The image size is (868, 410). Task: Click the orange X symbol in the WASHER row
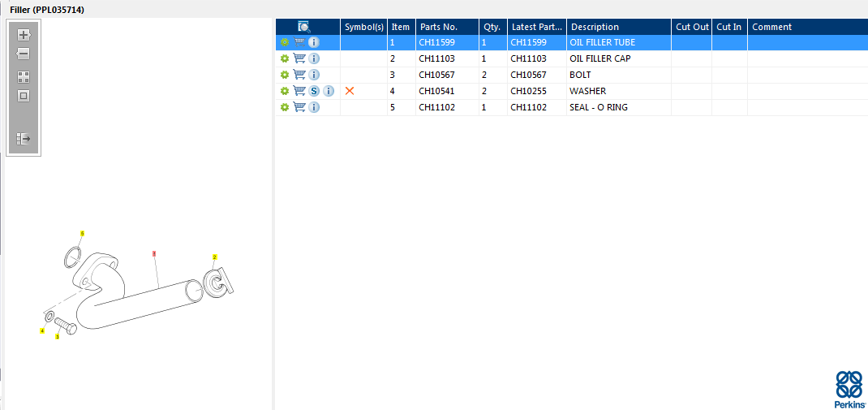pyautogui.click(x=350, y=91)
